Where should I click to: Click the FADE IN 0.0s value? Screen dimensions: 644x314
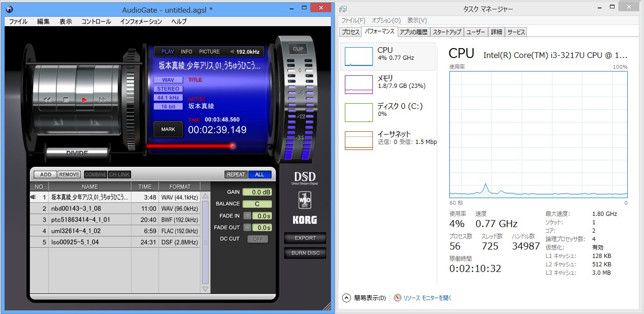point(262,216)
